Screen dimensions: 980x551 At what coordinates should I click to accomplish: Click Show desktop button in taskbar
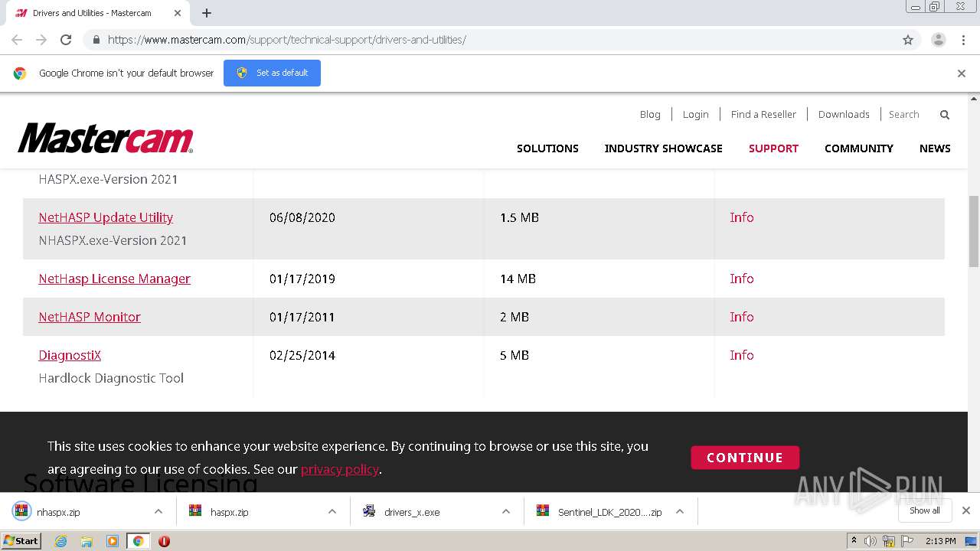pyautogui.click(x=971, y=541)
